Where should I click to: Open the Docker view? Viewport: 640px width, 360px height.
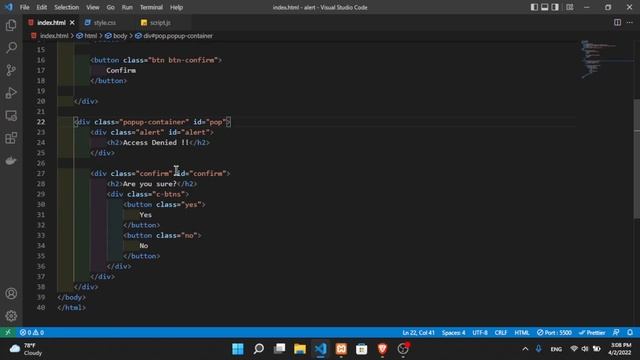pyautogui.click(x=11, y=160)
